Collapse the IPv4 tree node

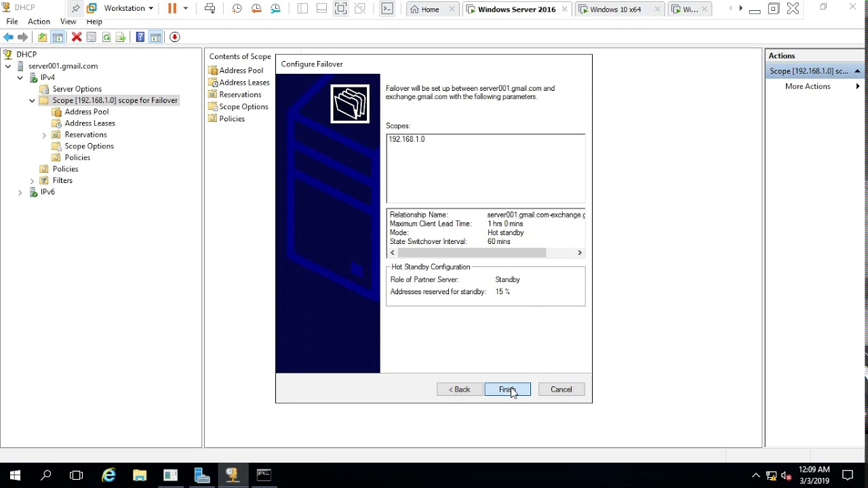coord(20,78)
